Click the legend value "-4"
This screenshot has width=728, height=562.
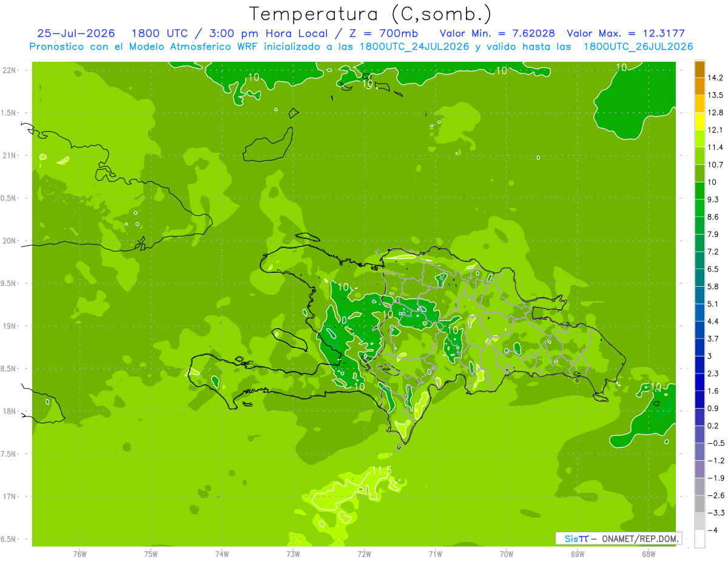[x=712, y=530]
